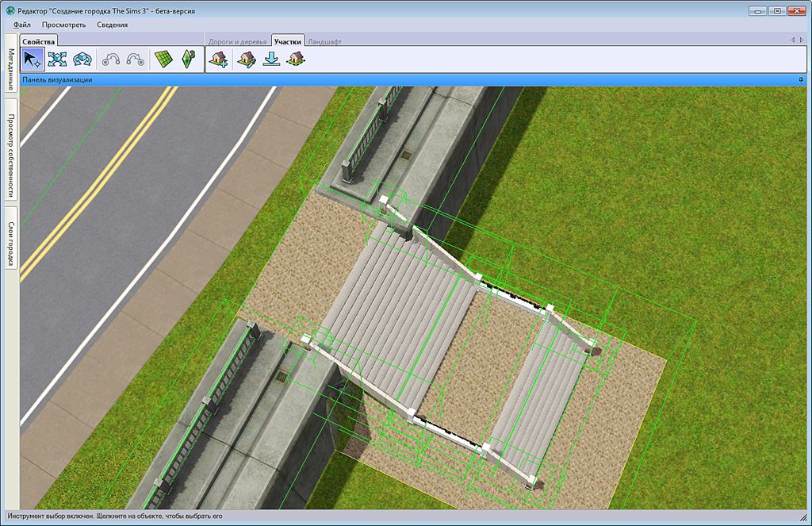Viewport: 812px width, 526px height.
Task: Toggle the pin on Панель визуализации
Action: point(801,80)
